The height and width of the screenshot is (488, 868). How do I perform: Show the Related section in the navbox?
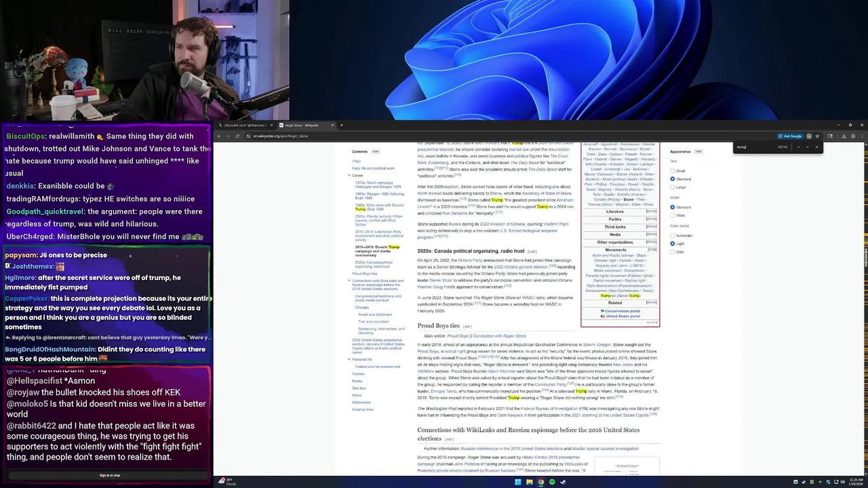click(651, 303)
